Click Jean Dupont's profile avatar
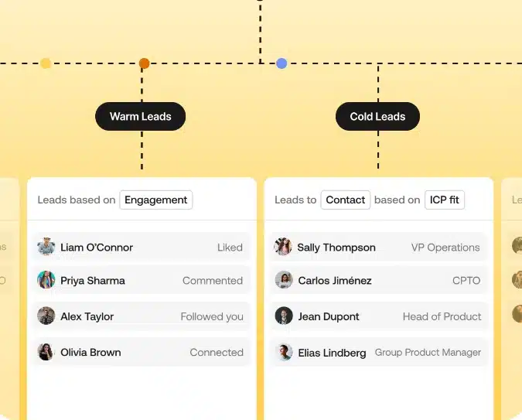The height and width of the screenshot is (420, 522). pyautogui.click(x=284, y=316)
